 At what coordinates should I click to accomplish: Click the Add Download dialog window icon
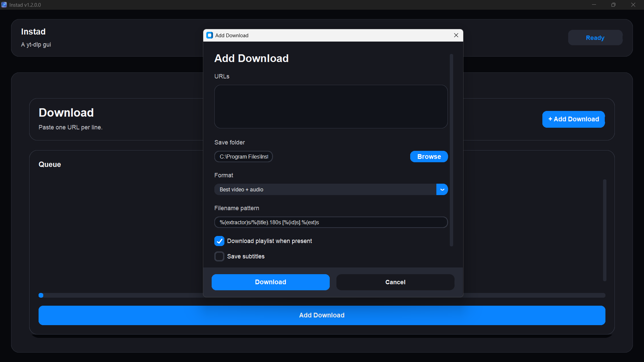pyautogui.click(x=210, y=35)
